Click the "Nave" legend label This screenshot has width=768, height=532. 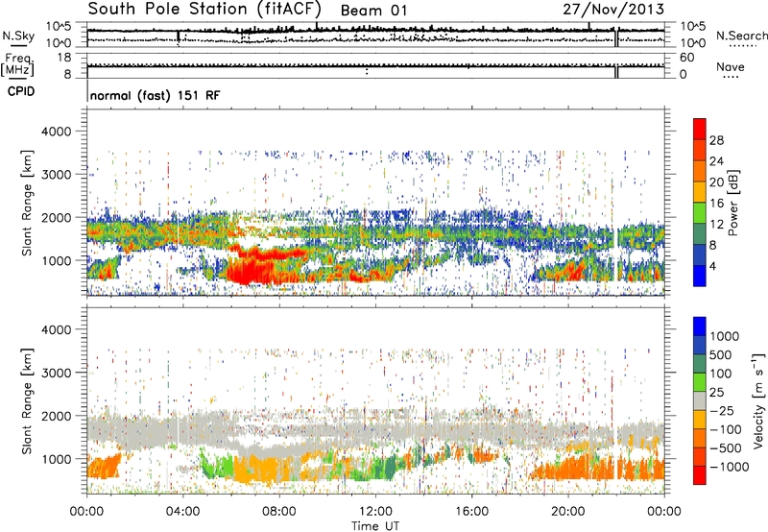(x=731, y=66)
